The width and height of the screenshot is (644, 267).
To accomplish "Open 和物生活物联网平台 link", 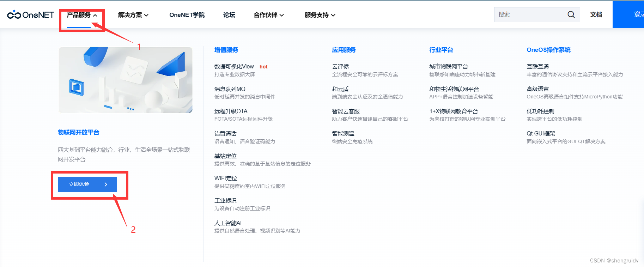I will pos(454,89).
